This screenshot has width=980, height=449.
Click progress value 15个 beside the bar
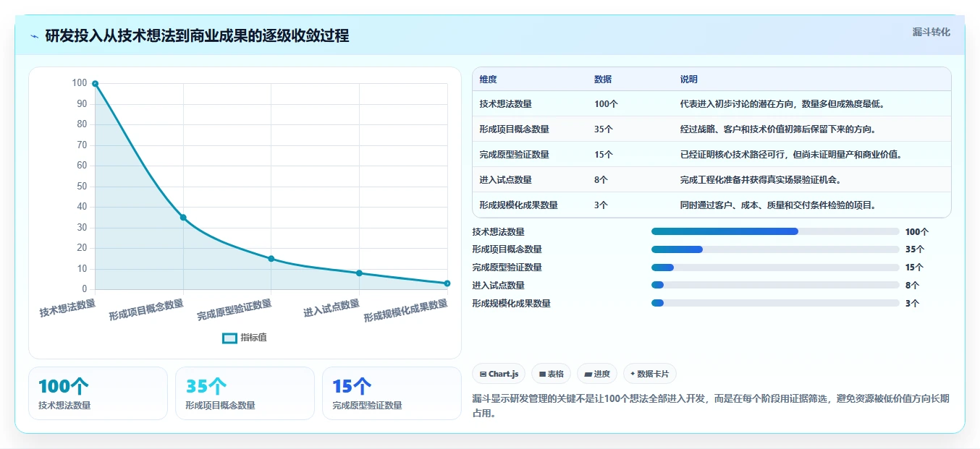pos(915,268)
